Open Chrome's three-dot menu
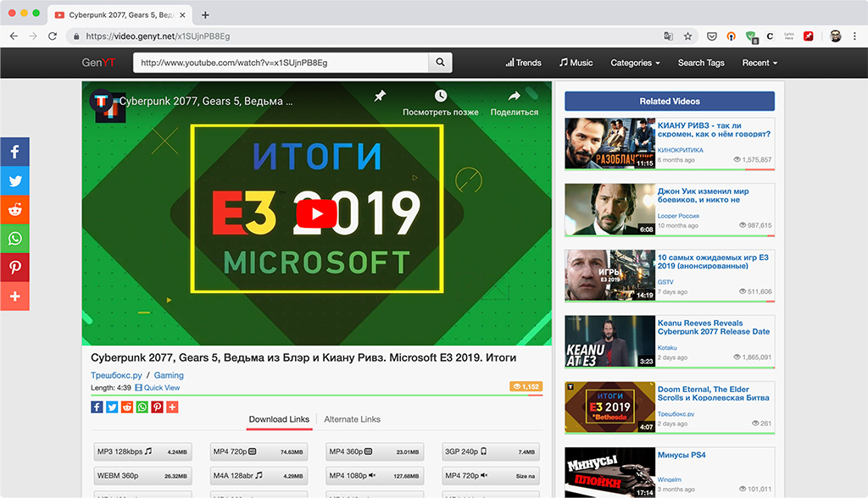This screenshot has width=868, height=498. pyautogui.click(x=854, y=36)
